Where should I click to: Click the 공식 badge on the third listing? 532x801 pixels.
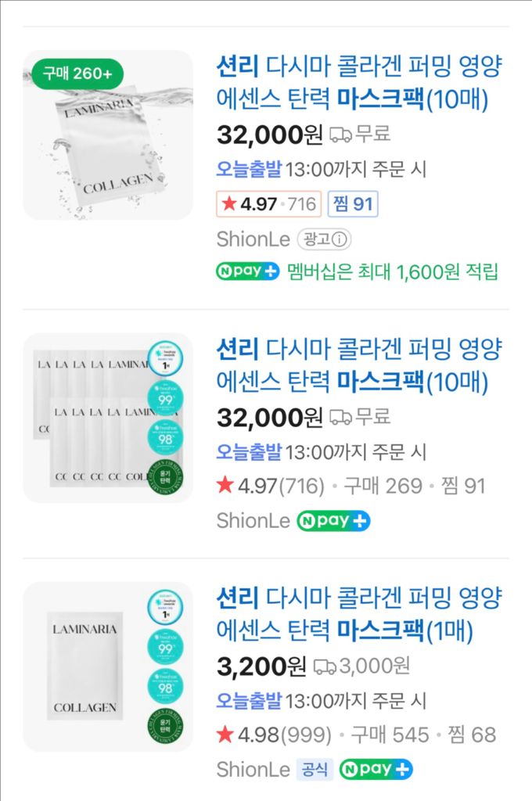tap(313, 769)
